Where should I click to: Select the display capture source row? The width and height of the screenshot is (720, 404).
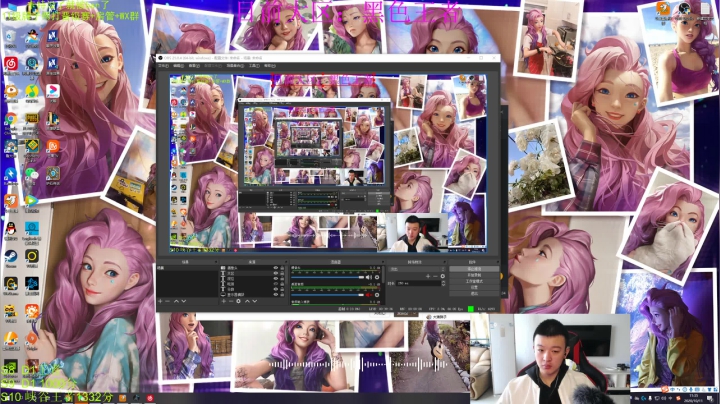pyautogui.click(x=253, y=295)
